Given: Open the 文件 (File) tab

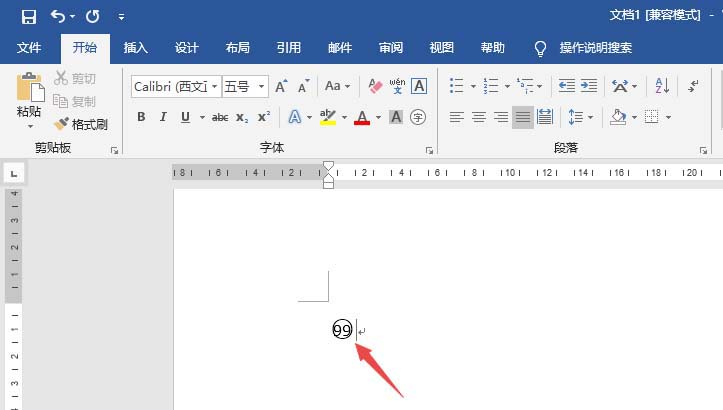Looking at the screenshot, I should (29, 48).
